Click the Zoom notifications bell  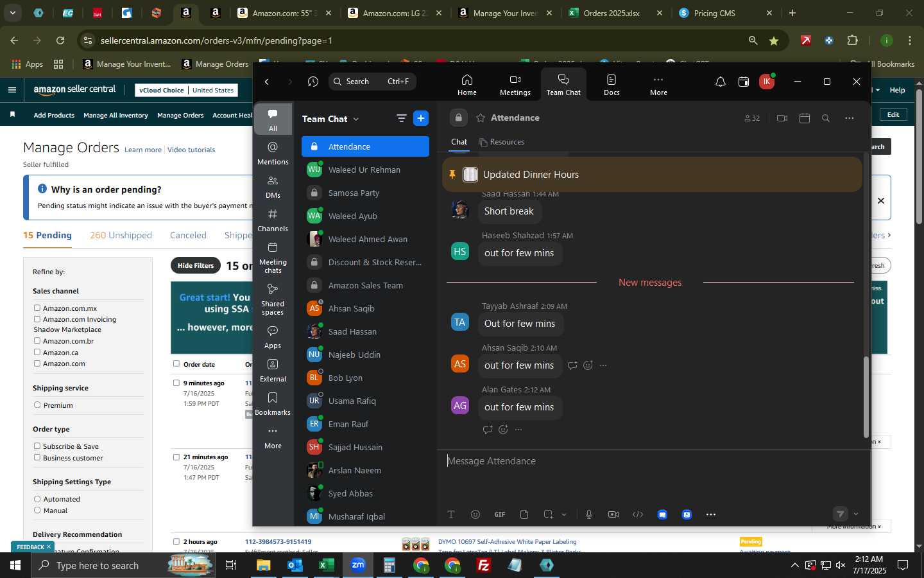(721, 82)
